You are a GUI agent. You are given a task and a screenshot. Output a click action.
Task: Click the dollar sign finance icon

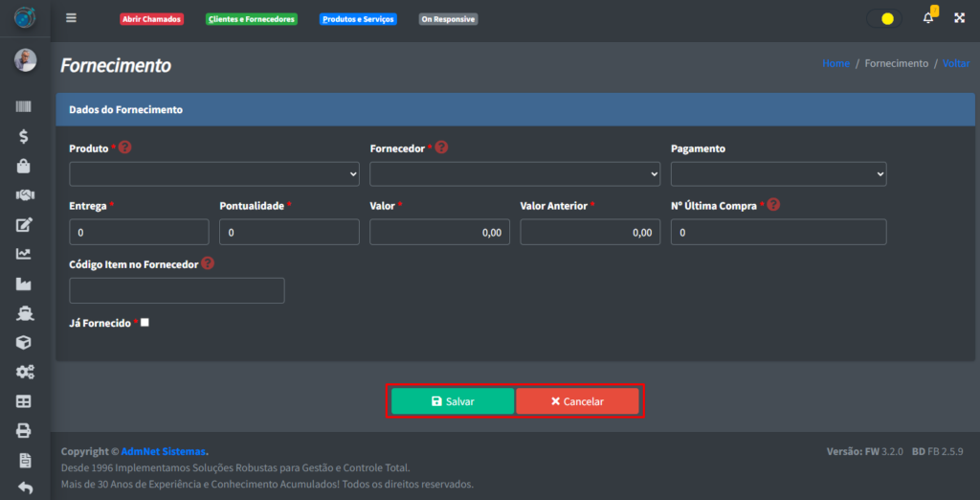tap(24, 137)
